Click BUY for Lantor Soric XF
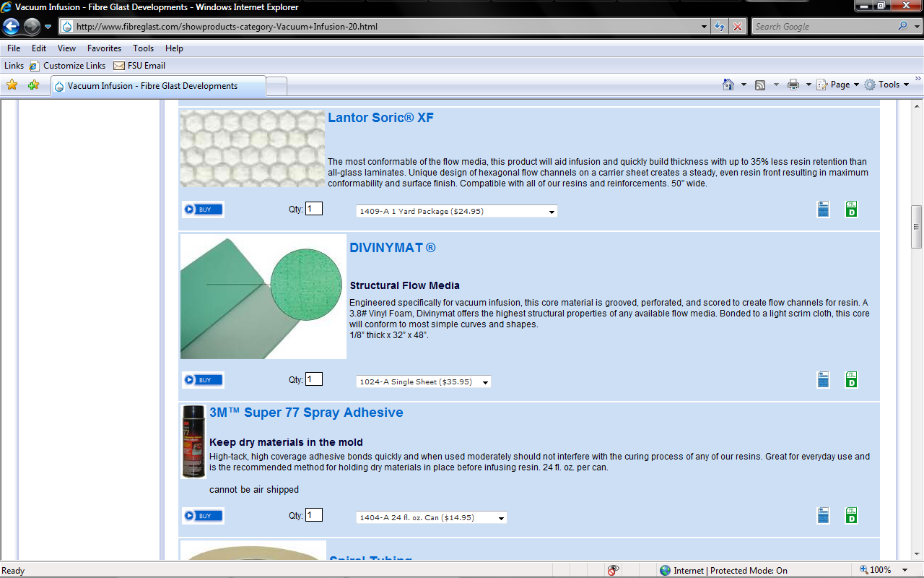Image resolution: width=924 pixels, height=578 pixels. pos(203,210)
